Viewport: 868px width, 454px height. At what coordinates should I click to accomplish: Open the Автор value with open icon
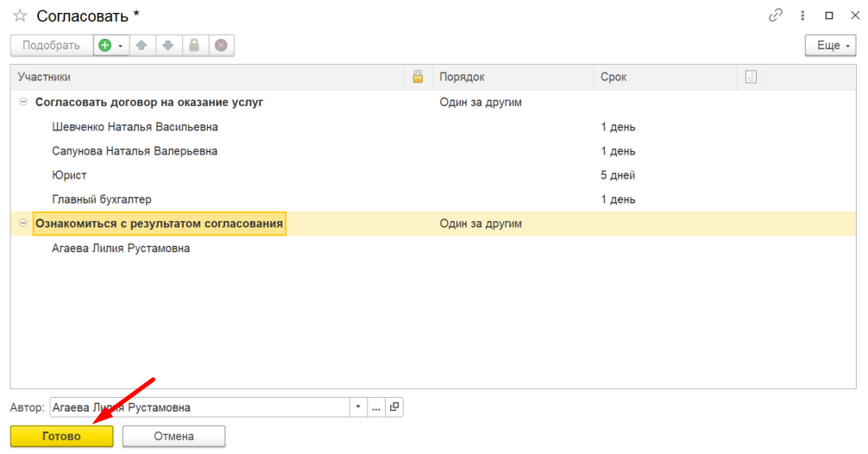[x=394, y=407]
